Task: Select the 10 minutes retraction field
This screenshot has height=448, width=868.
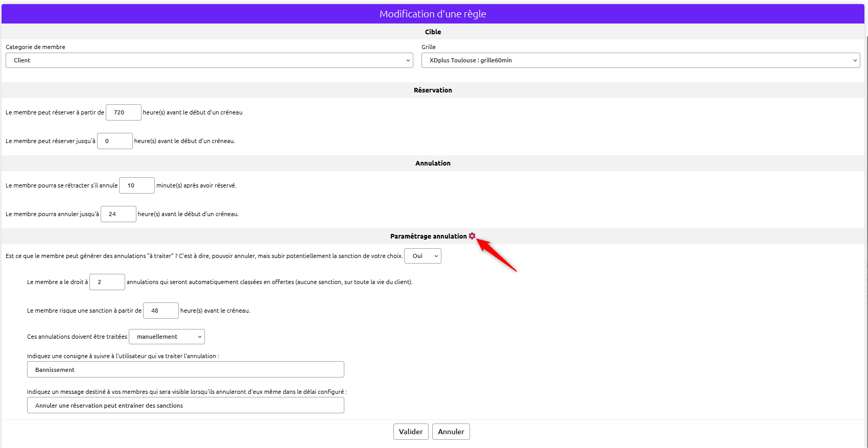Action: click(136, 185)
